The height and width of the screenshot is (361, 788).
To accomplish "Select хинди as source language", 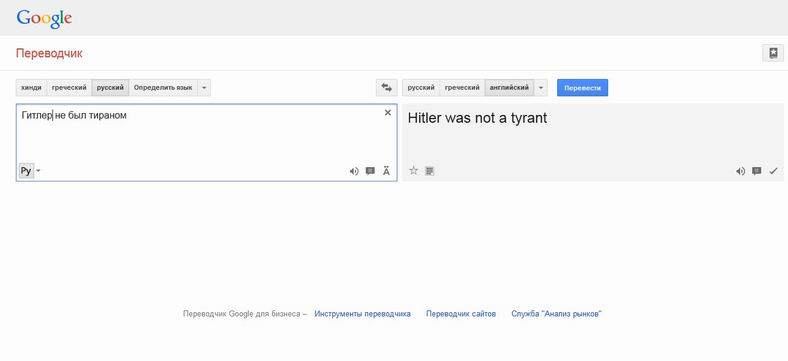I will tap(31, 87).
